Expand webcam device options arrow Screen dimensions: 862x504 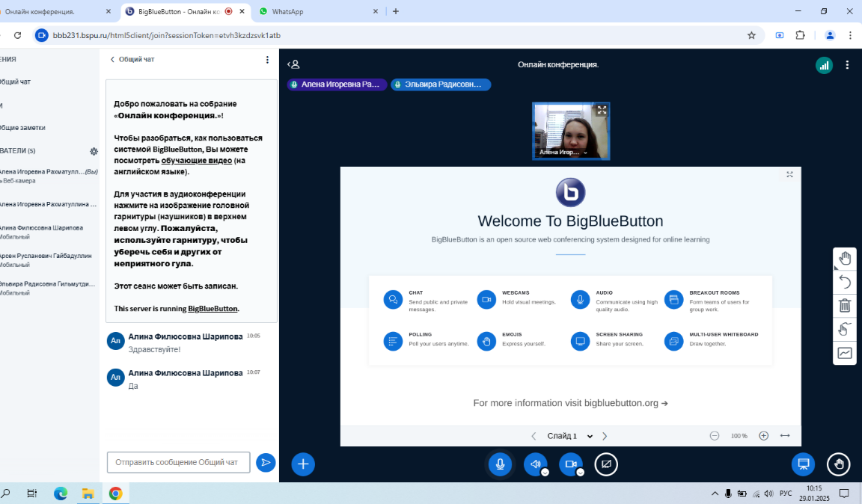pos(580,472)
